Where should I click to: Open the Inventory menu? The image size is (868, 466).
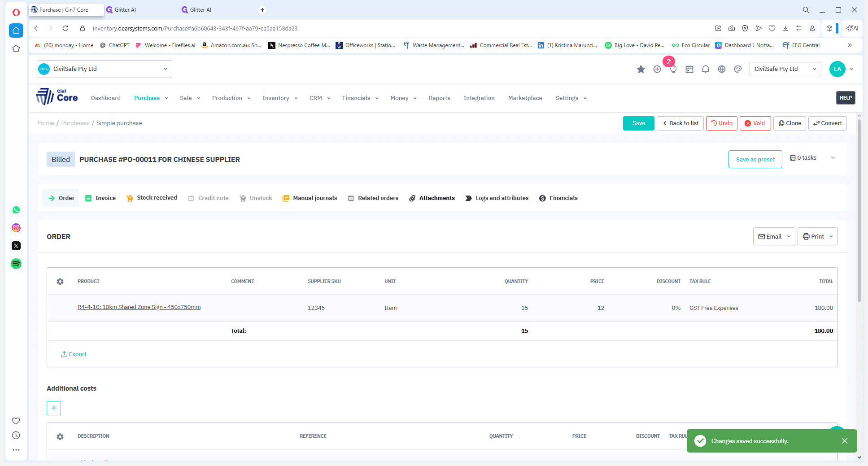(x=280, y=98)
